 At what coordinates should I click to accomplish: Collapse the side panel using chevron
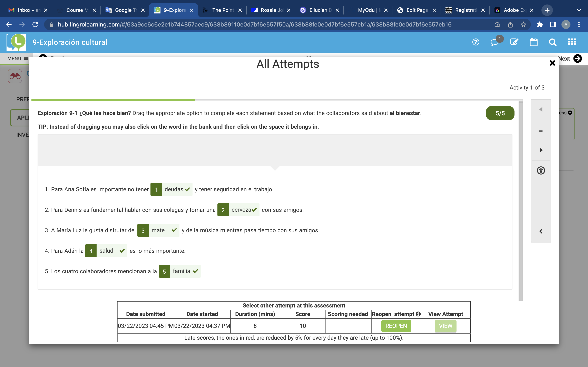(541, 231)
